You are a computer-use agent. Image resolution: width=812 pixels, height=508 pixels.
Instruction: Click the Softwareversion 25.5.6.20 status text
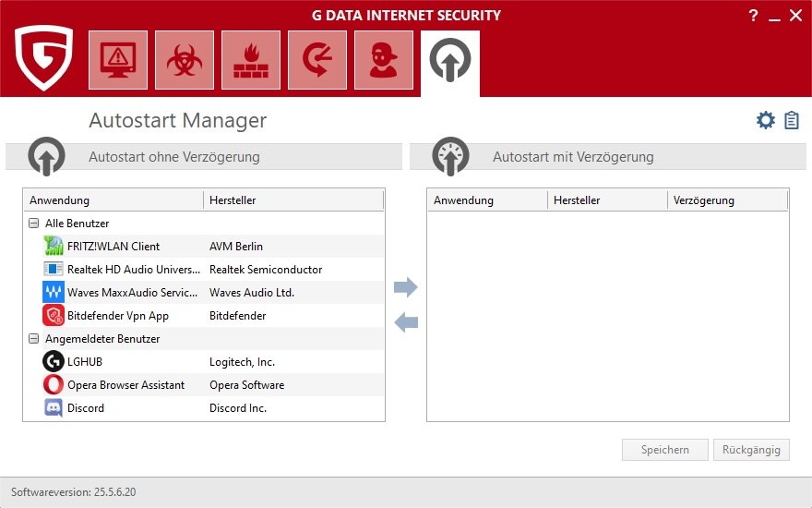74,492
